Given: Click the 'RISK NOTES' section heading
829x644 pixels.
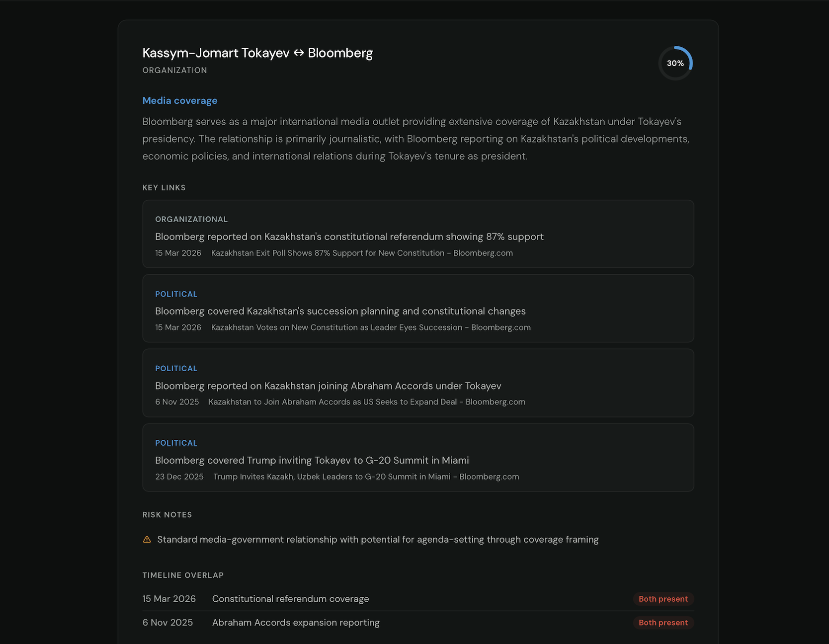Looking at the screenshot, I should click(167, 515).
